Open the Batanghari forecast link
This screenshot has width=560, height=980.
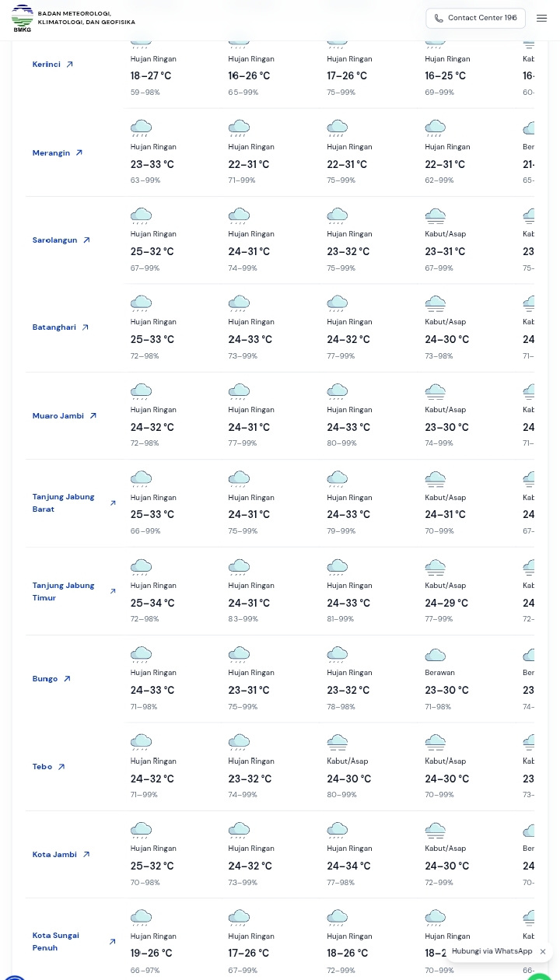click(54, 327)
